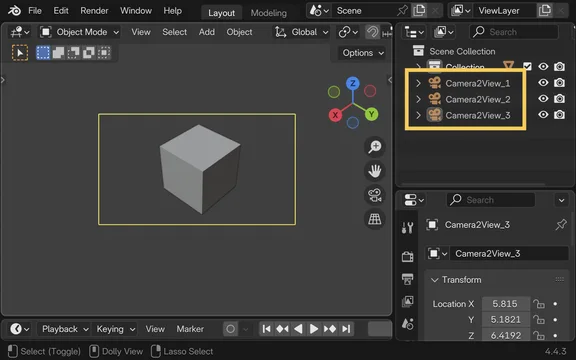Open the Options dropdown

[362, 53]
